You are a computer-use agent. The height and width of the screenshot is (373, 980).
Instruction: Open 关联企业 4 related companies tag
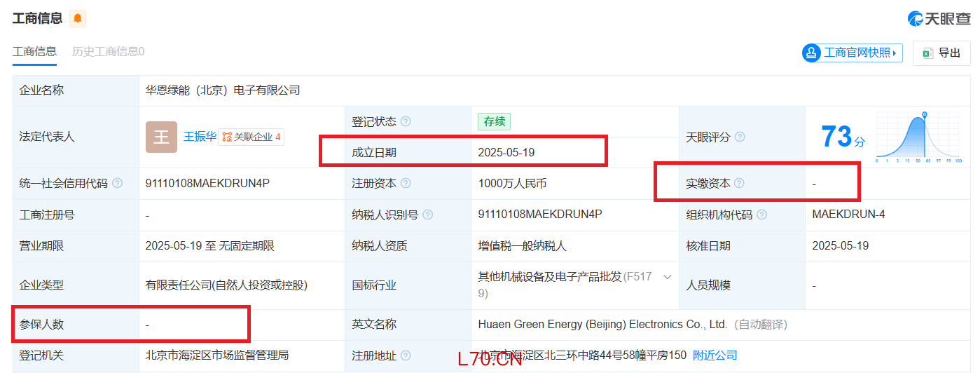click(x=251, y=137)
